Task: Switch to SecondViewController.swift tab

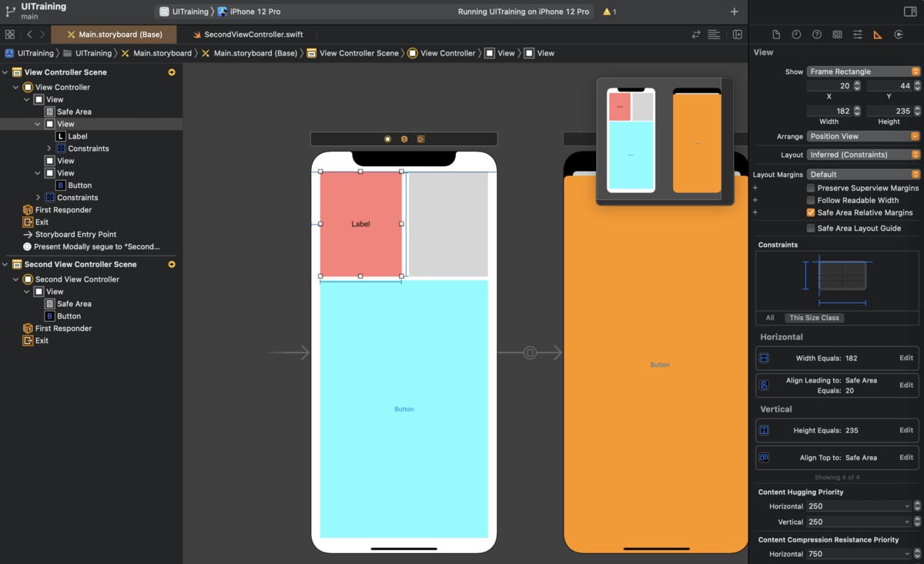Action: tap(248, 35)
